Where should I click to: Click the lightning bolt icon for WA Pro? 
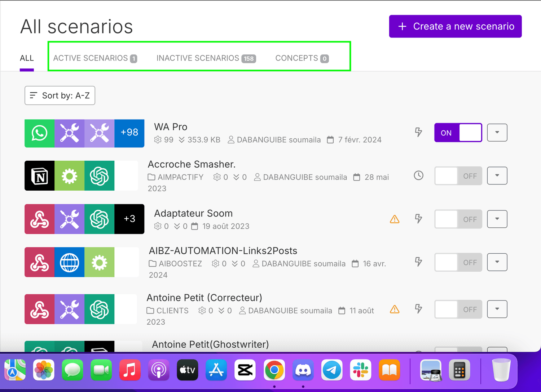coord(418,132)
